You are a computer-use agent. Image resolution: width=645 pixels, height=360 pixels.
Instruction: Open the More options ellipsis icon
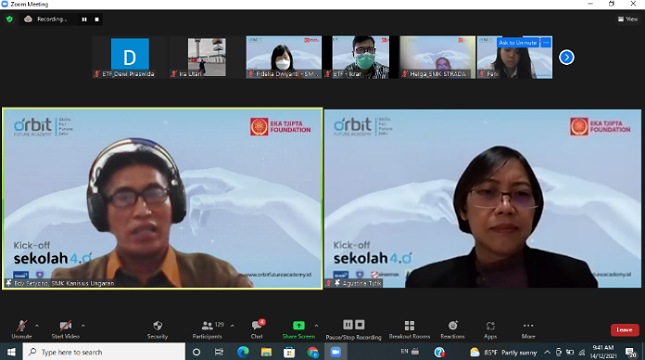click(528, 325)
